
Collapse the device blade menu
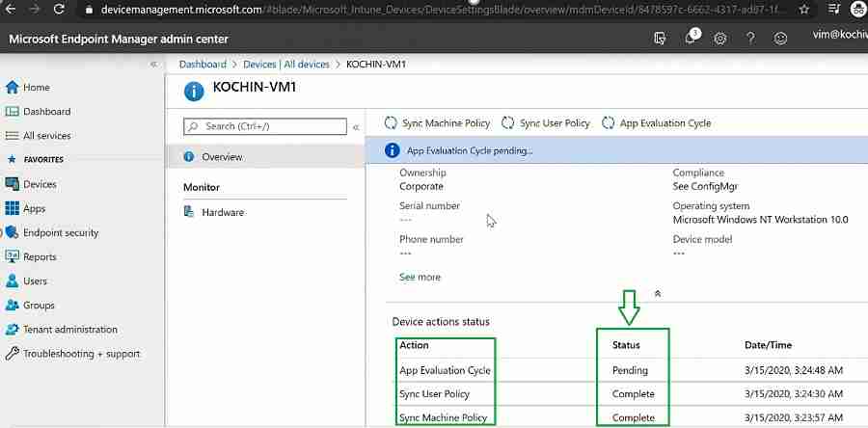[x=356, y=127]
